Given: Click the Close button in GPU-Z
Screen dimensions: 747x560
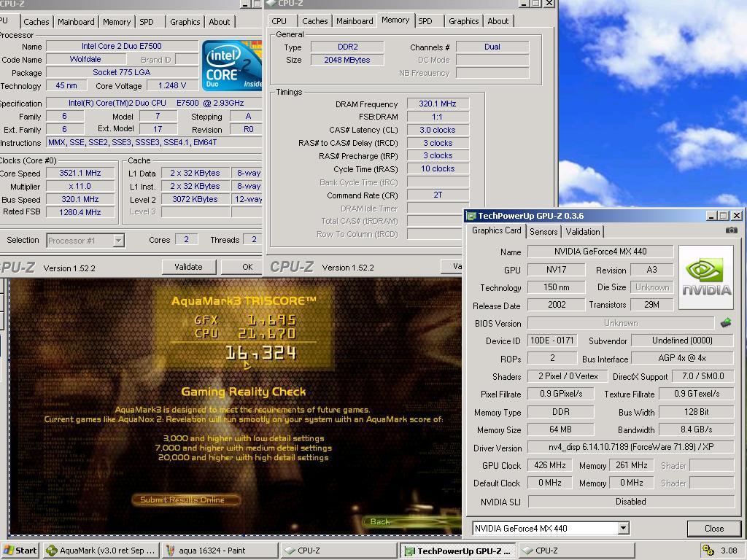Looking at the screenshot, I should (713, 529).
